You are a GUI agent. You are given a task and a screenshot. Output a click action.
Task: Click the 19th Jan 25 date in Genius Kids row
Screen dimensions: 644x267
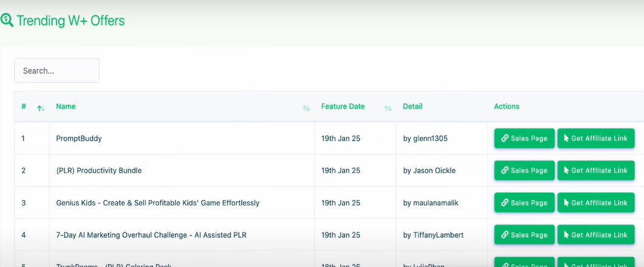point(340,203)
